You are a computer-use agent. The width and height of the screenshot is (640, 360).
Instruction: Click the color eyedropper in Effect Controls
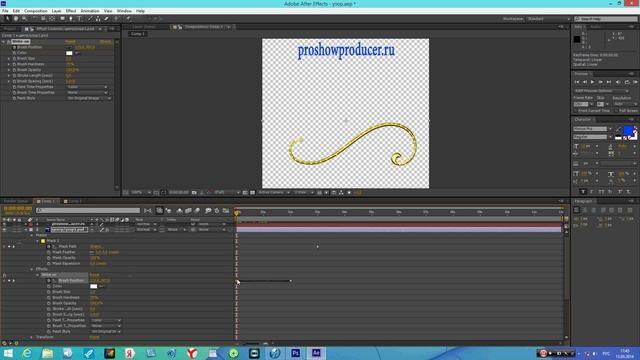tap(77, 53)
